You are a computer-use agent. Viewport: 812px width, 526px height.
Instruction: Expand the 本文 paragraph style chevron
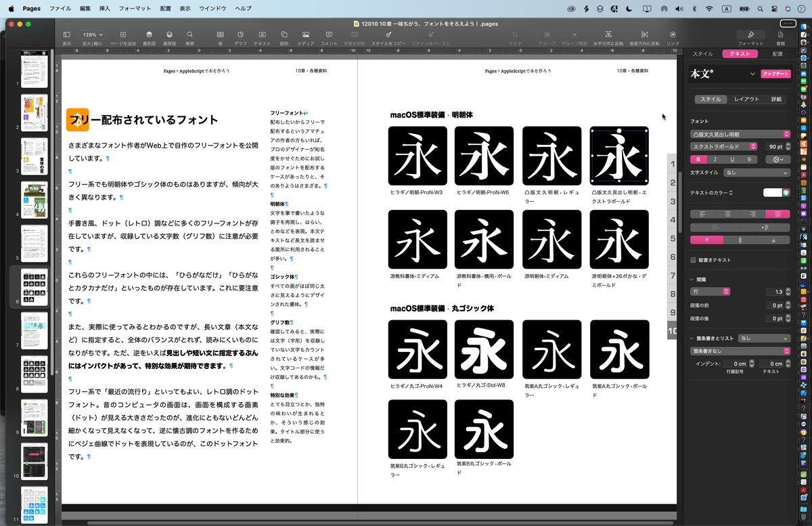pyautogui.click(x=752, y=74)
